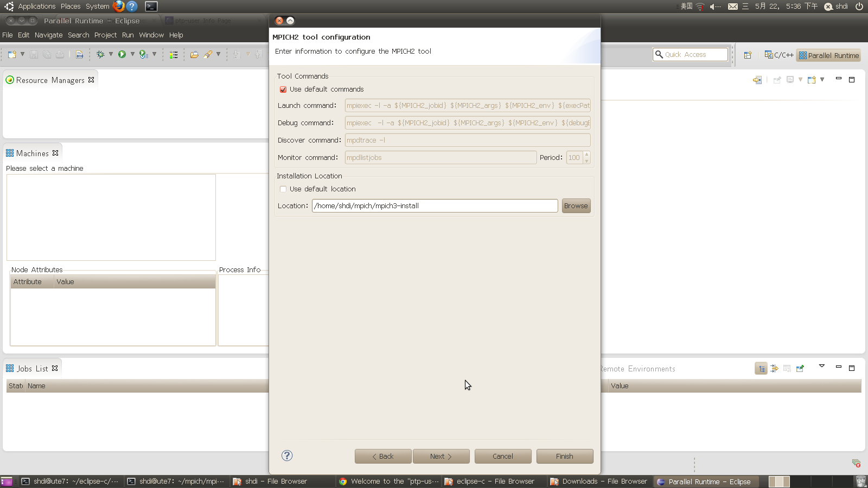Click the Back button
Viewport: 868px width, 488px height.
[383, 457]
